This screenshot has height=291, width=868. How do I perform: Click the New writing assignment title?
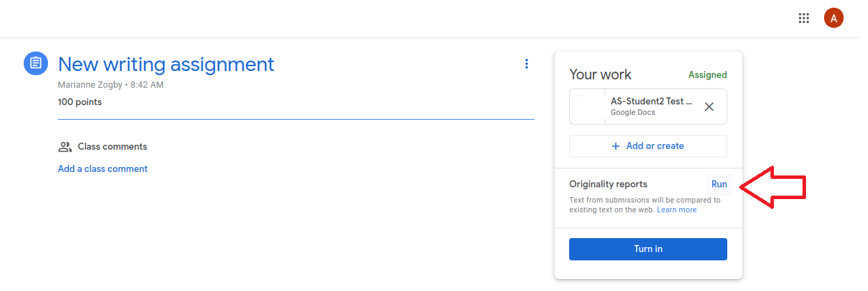point(166,64)
